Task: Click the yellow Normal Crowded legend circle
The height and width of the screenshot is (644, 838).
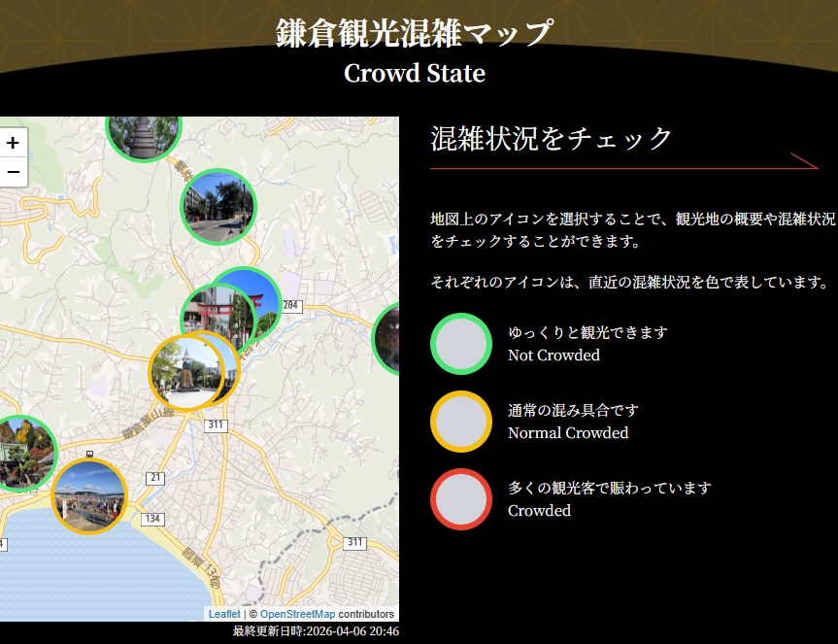Action: coord(461,422)
